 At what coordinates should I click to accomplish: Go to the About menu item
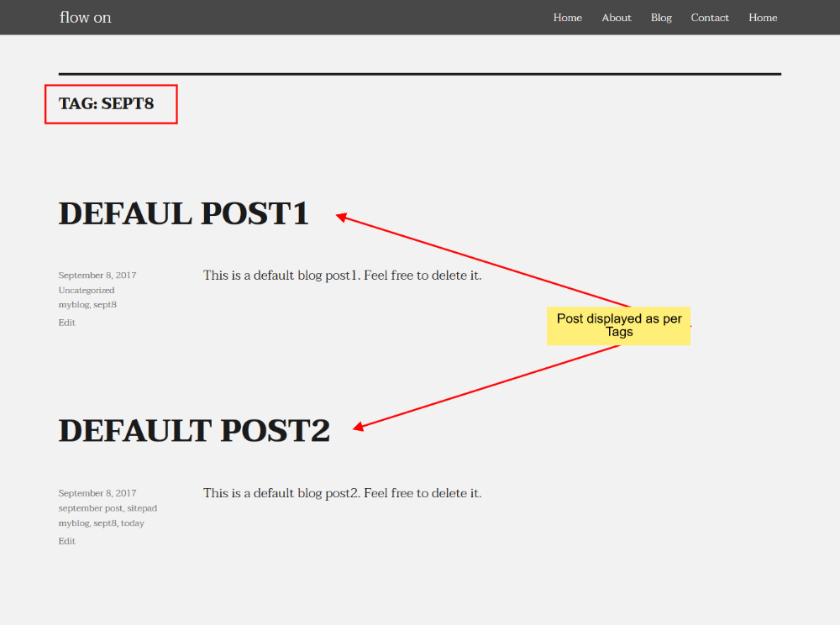tap(616, 18)
